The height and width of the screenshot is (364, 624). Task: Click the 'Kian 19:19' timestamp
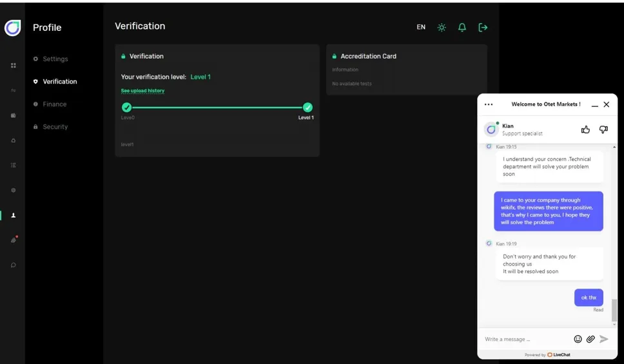[x=506, y=244]
